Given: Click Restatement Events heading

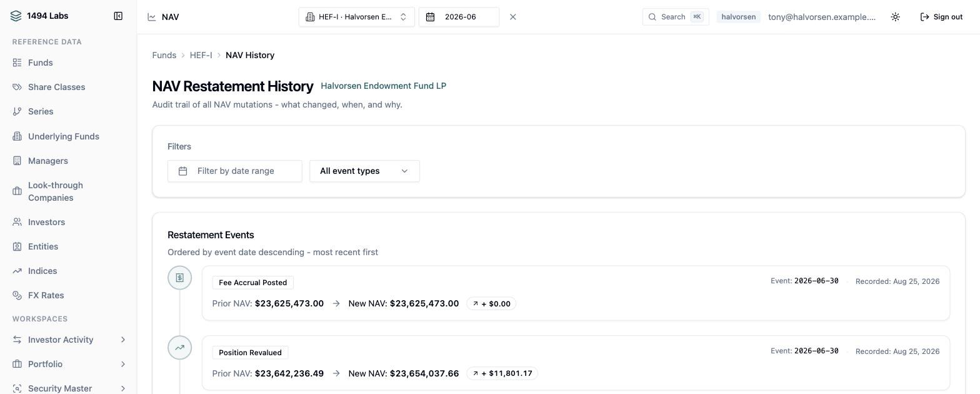Looking at the screenshot, I should click(x=211, y=235).
